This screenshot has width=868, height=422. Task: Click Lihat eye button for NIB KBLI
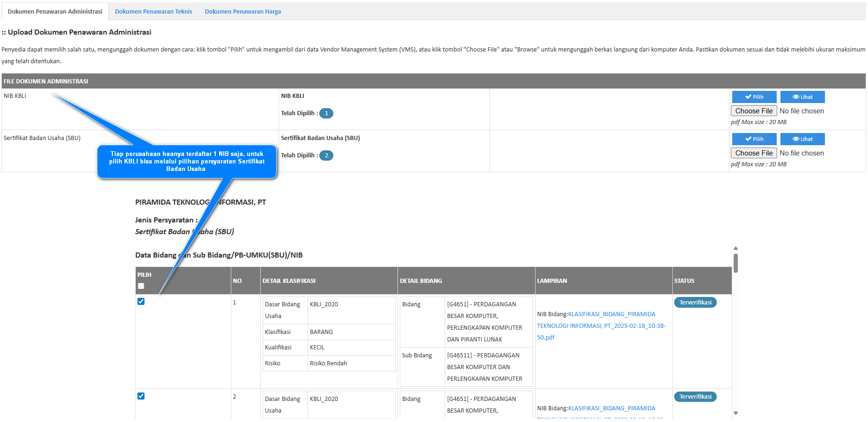[802, 97]
